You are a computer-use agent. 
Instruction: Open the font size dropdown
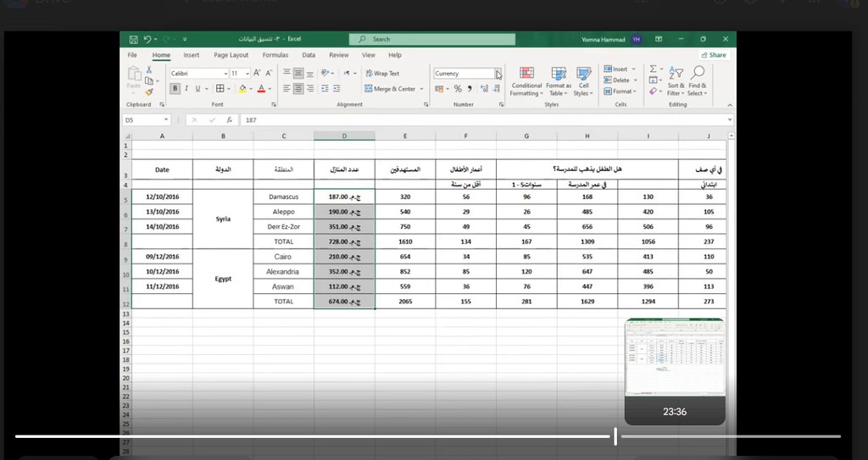pyautogui.click(x=247, y=74)
